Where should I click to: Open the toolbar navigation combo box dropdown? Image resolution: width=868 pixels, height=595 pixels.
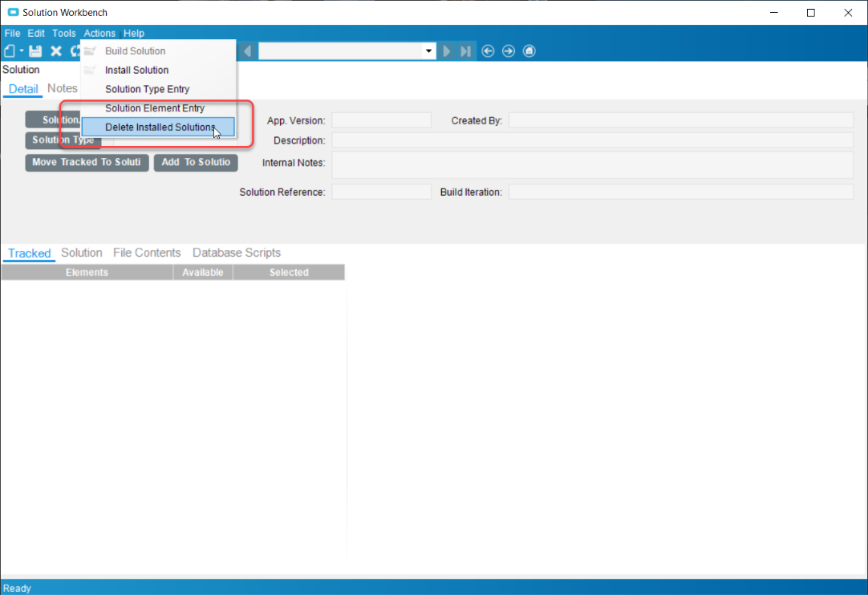pos(428,51)
